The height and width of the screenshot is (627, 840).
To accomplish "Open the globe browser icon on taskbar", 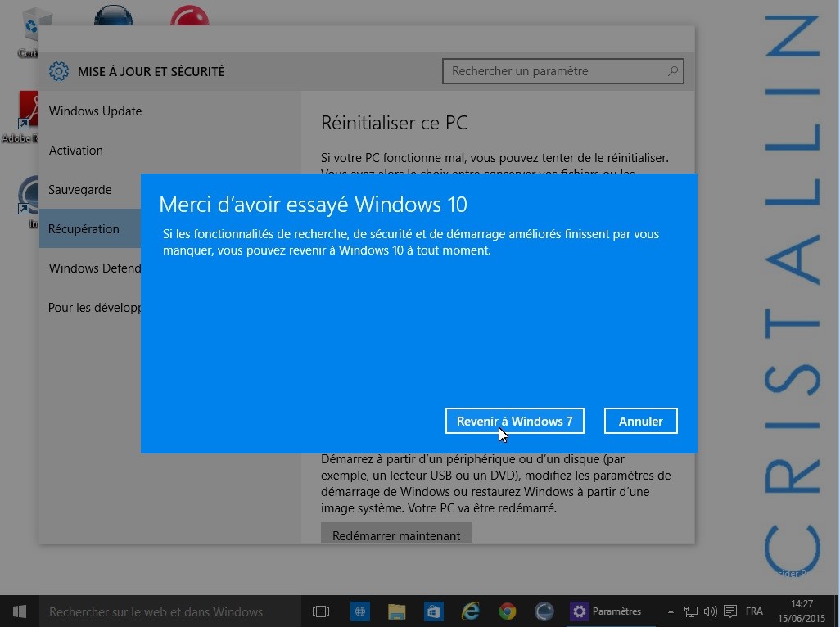I will click(x=360, y=611).
